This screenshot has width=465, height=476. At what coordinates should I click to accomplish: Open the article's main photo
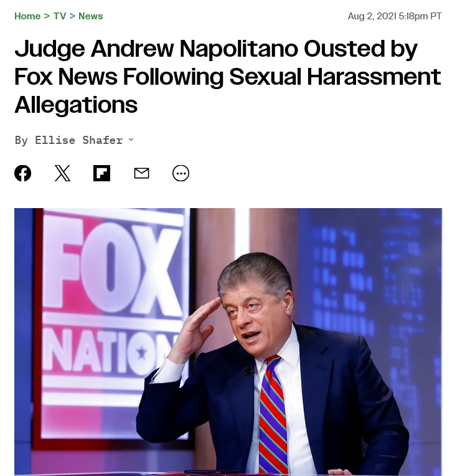pos(228,342)
